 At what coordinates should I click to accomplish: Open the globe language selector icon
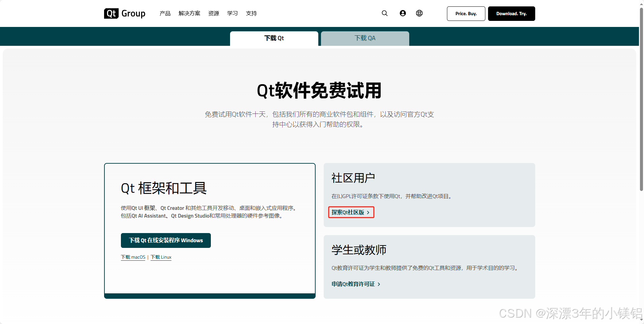[419, 13]
